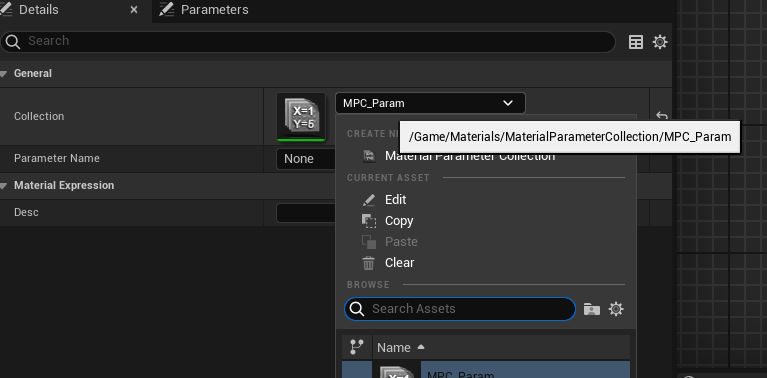
Task: Choose Copy in the asset menu
Action: [399, 221]
